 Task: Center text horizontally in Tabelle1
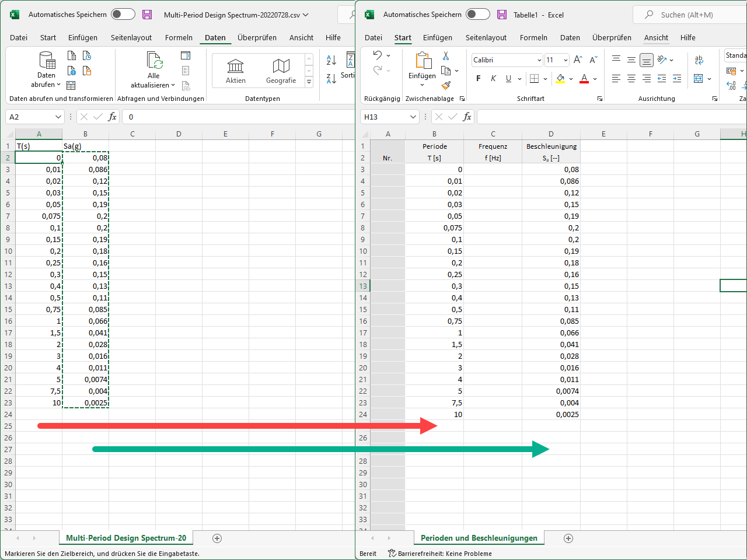[631, 79]
